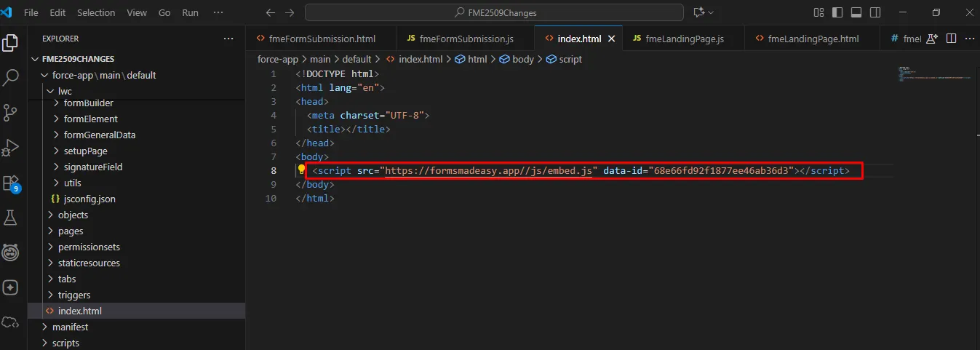Open the Source Control view

click(11, 112)
